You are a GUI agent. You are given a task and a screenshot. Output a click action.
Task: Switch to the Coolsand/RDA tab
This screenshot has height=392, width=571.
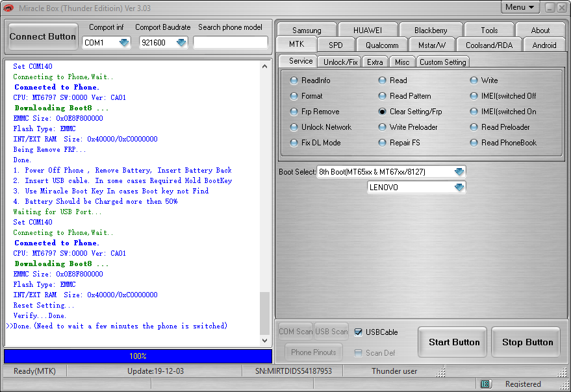click(489, 45)
